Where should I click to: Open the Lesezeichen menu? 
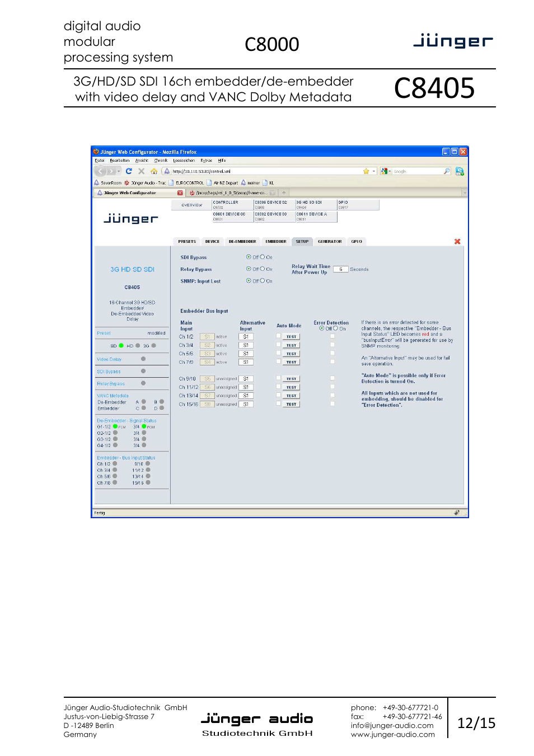(184, 160)
